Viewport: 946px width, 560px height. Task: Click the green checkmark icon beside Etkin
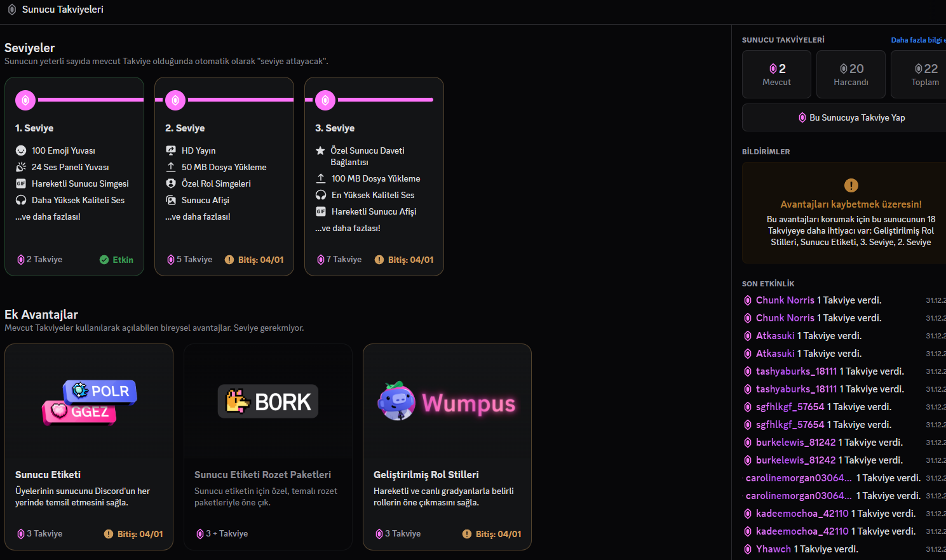point(104,260)
